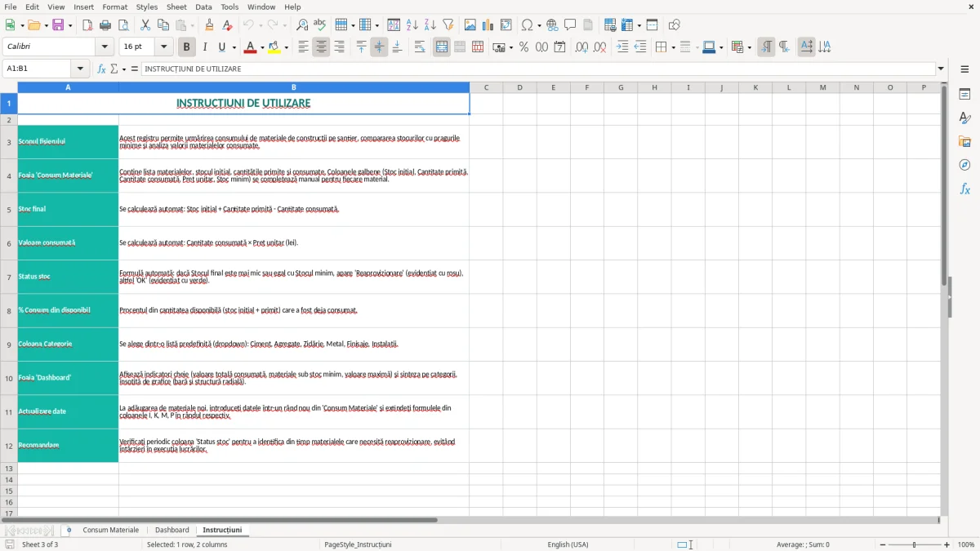Screen dimensions: 980x551
Task: Cut the selected cells
Action: 145,25
